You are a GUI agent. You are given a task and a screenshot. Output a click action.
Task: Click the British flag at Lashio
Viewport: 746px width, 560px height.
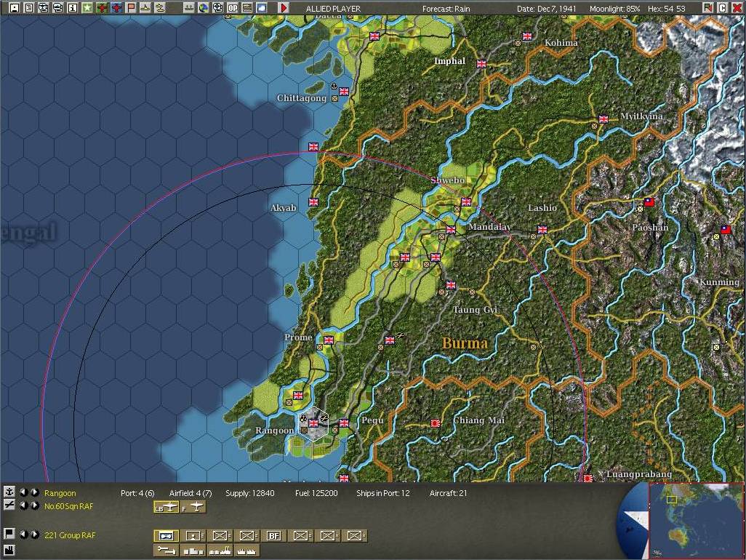coord(542,230)
